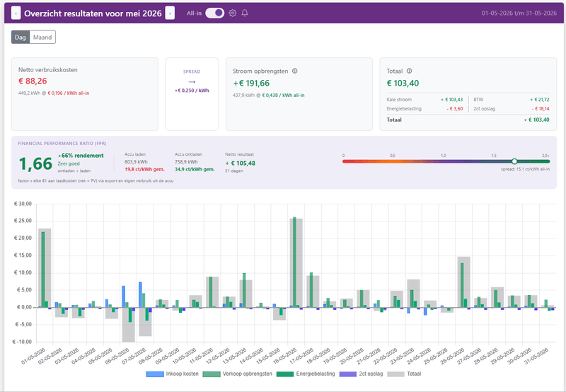Click 437,9 kWh @ € 0,438 all-in text
Screen dimensions: 566x392
269,96
